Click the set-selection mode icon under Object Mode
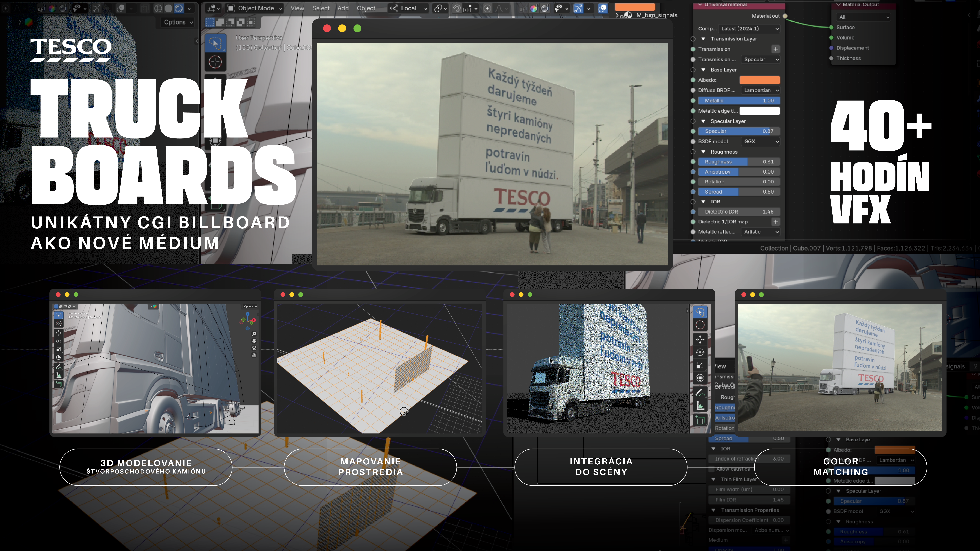The width and height of the screenshot is (980, 551). [x=210, y=22]
